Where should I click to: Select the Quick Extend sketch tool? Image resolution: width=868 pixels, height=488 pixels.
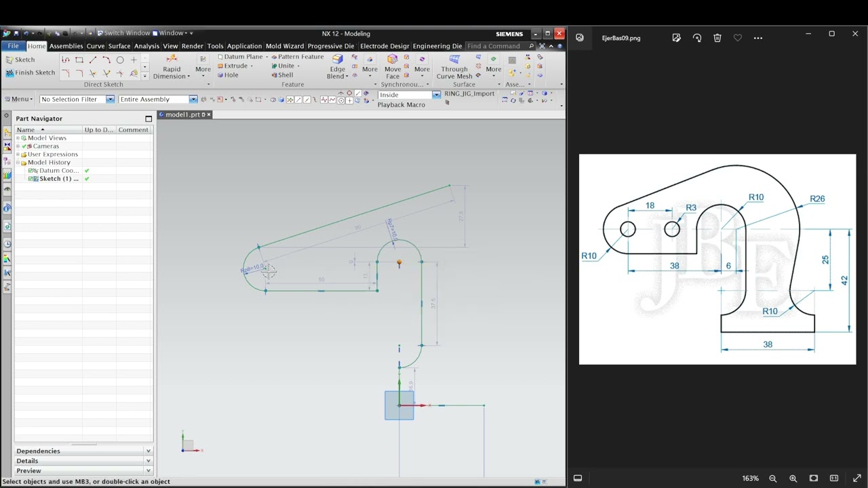[106, 73]
